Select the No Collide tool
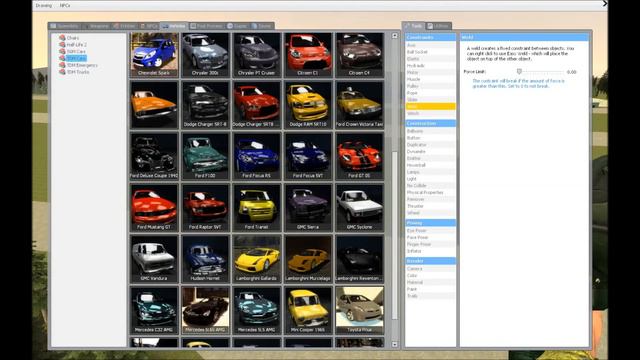 (430, 186)
